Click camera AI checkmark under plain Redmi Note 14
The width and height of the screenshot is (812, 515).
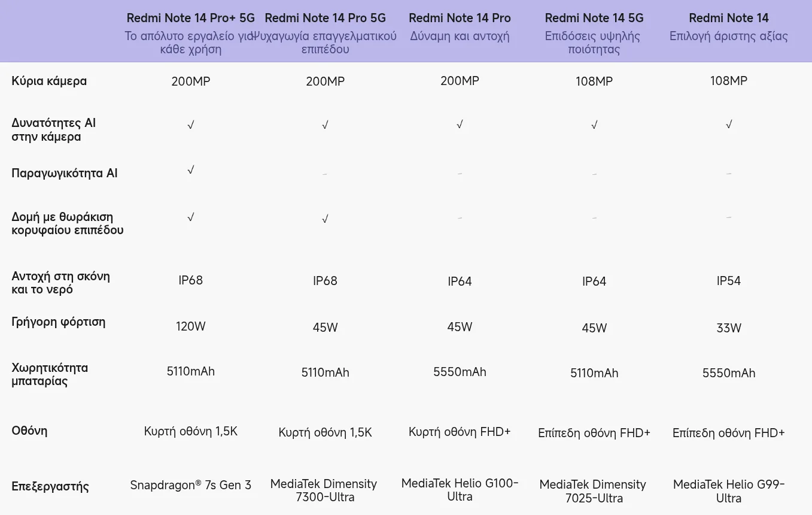(x=729, y=125)
